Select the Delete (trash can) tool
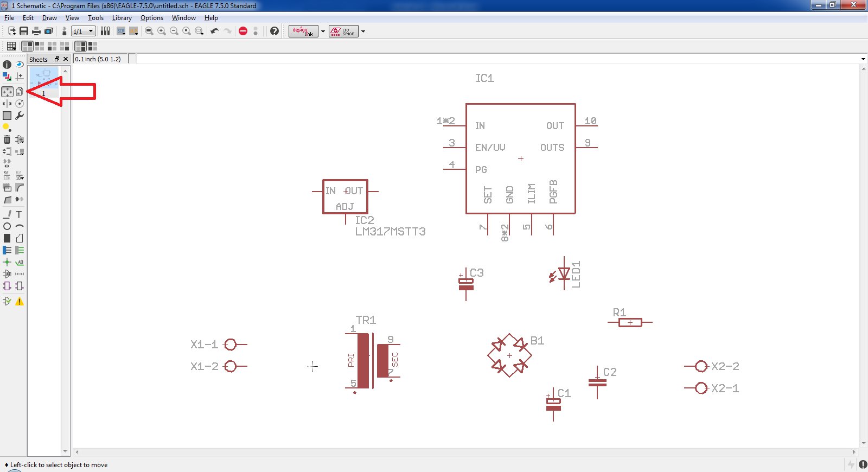The width and height of the screenshot is (868, 472). tap(7, 139)
